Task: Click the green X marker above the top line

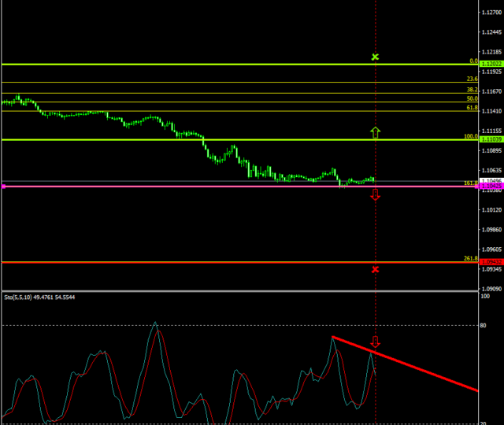Action: coord(375,57)
